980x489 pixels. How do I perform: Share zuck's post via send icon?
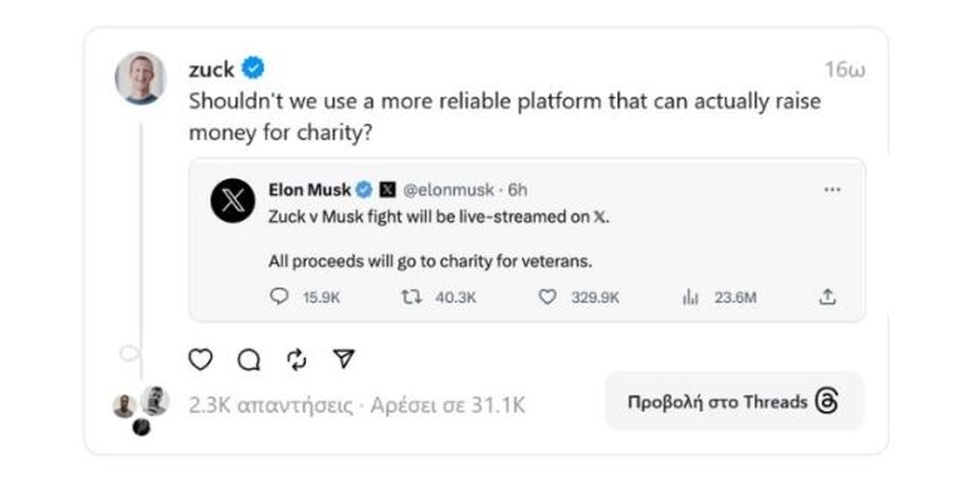[x=344, y=359]
